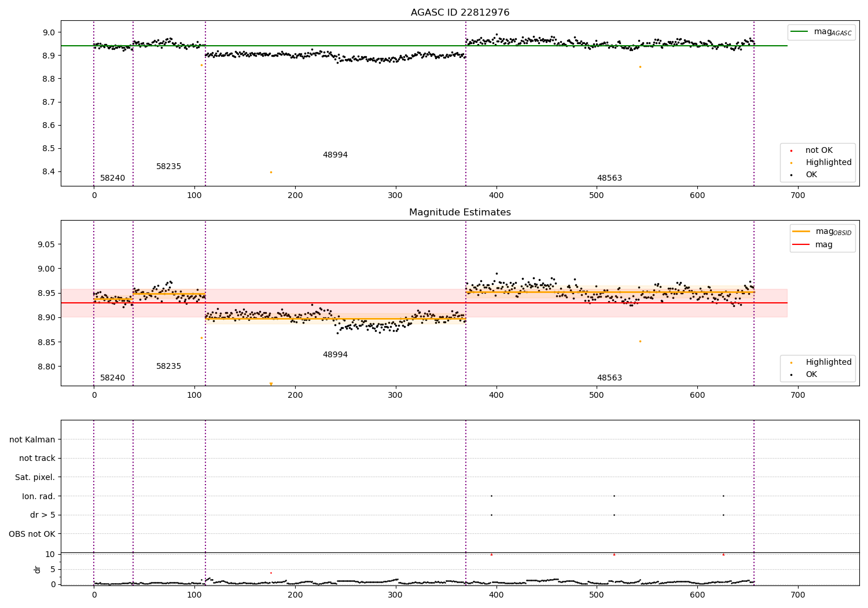
Task: Click the 'Ion. rad.' row label
Action: pos(39,497)
